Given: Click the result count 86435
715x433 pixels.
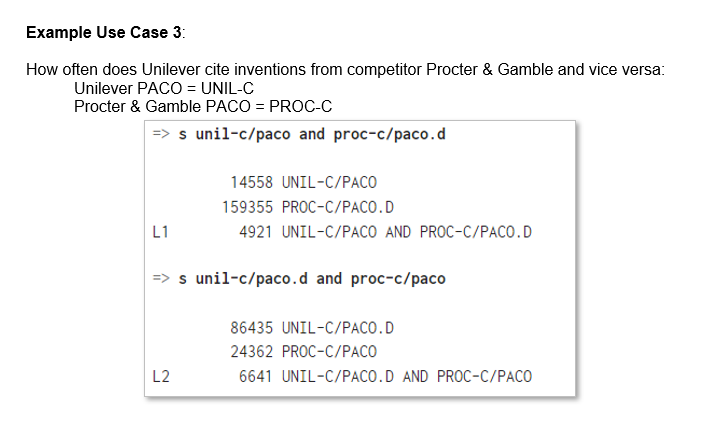Looking at the screenshot, I should tap(252, 327).
